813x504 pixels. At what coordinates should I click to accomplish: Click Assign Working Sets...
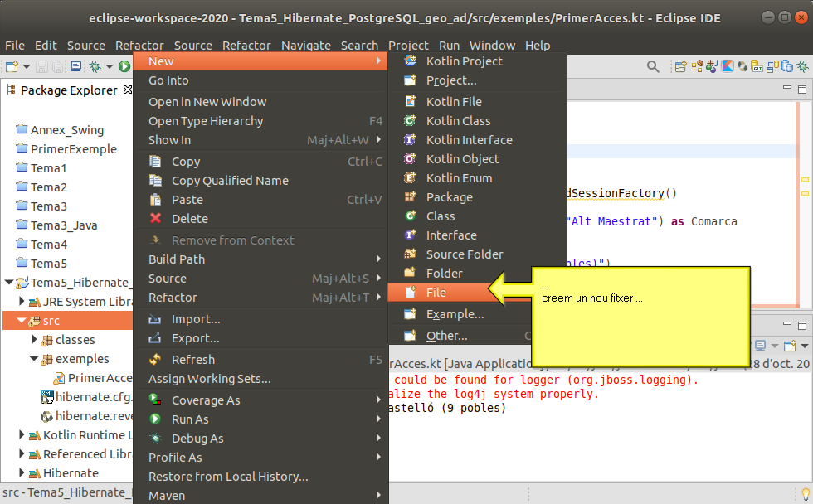pos(260,379)
